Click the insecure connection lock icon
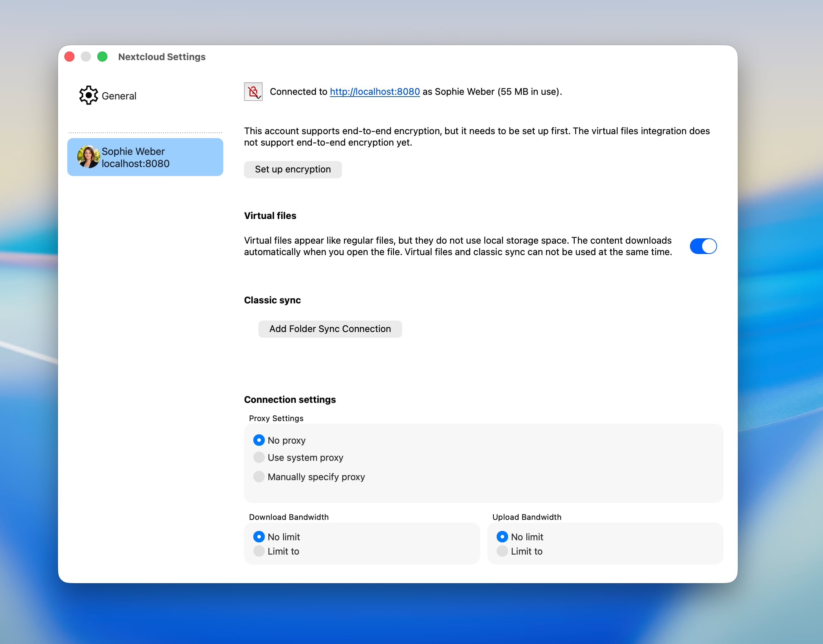The image size is (823, 644). click(x=253, y=92)
